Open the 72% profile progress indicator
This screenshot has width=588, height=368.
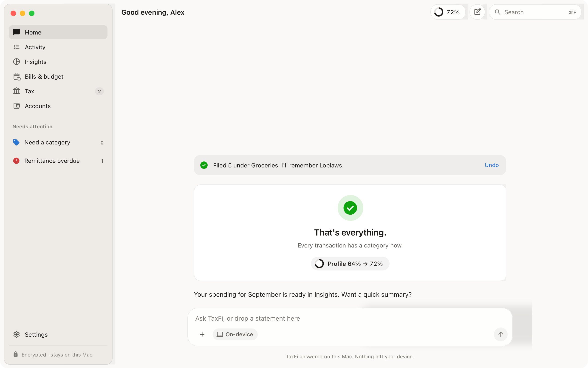click(x=448, y=12)
